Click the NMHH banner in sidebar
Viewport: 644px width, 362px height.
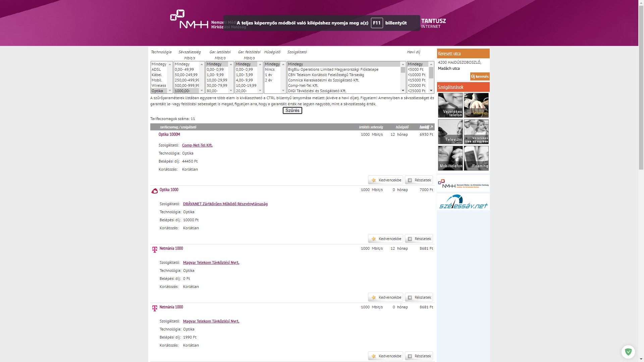[x=463, y=184]
